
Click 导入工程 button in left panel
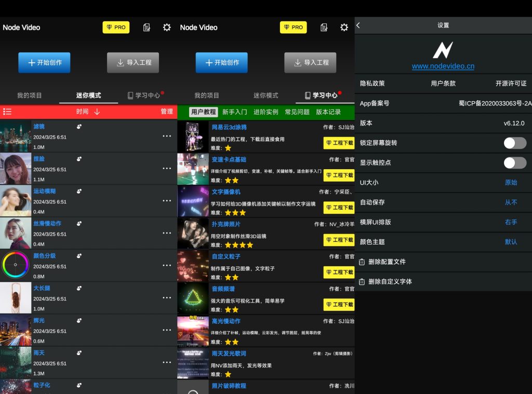(133, 62)
